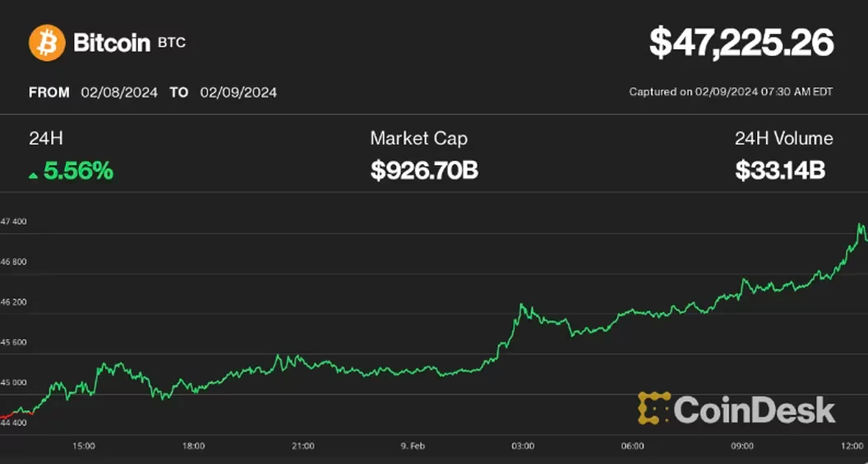The width and height of the screenshot is (868, 464).
Task: Click the TO date 02/09/2024
Action: 238,92
